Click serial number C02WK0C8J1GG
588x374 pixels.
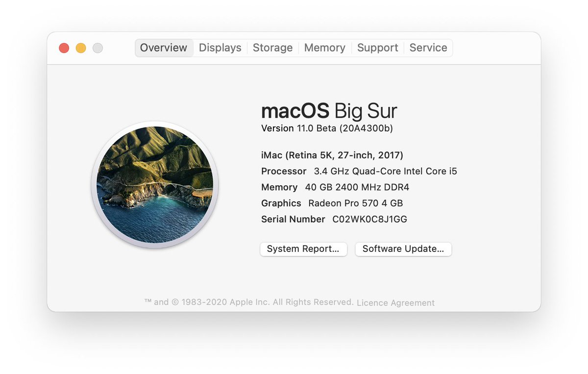[370, 219]
